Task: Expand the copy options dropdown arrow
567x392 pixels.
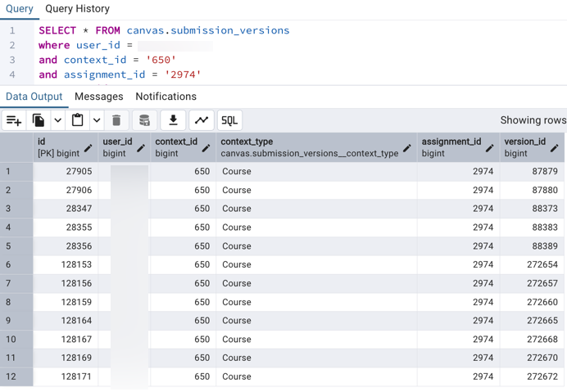Action: click(x=57, y=120)
